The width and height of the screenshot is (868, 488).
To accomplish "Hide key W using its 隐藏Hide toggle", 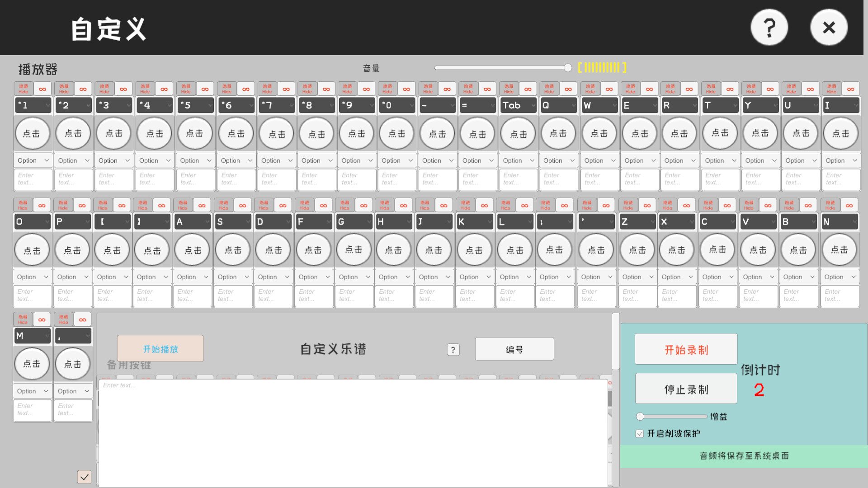I will point(590,89).
